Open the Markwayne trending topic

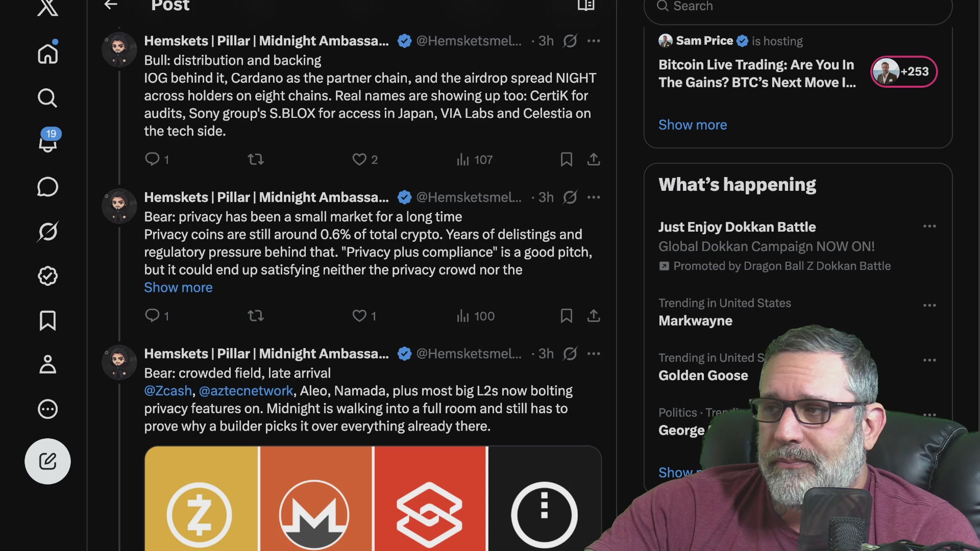click(x=695, y=321)
